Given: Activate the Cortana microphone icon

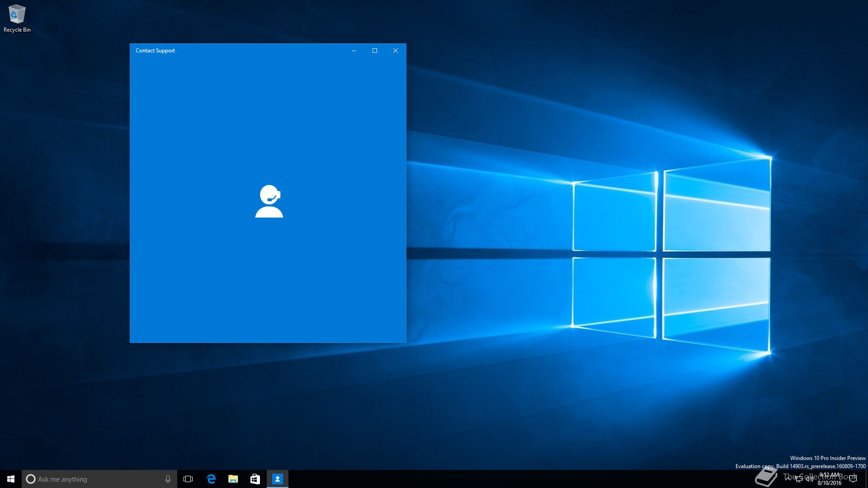Looking at the screenshot, I should pyautogui.click(x=168, y=479).
